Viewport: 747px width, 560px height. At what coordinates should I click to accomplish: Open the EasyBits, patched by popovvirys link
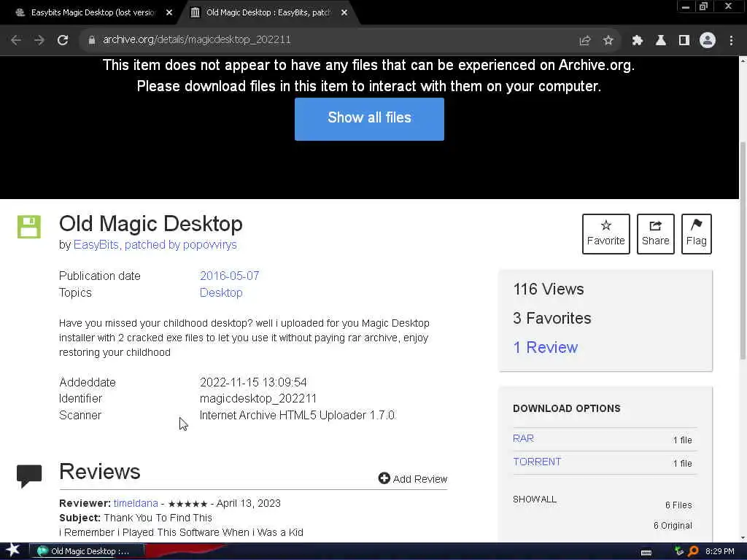pos(155,245)
